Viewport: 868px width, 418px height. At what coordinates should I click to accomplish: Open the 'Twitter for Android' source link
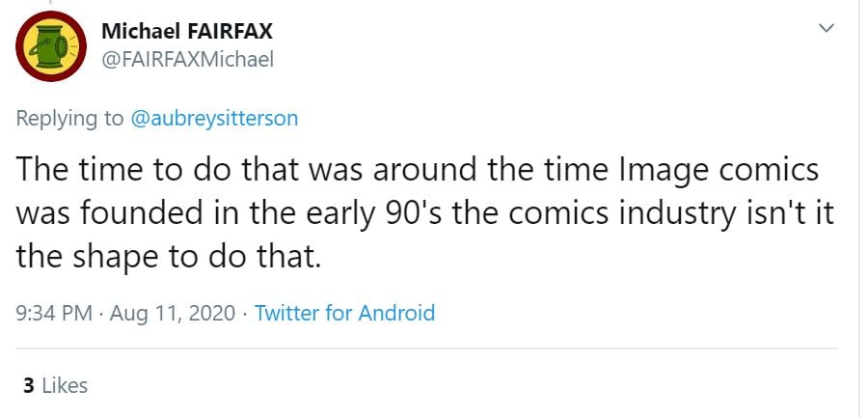[344, 313]
